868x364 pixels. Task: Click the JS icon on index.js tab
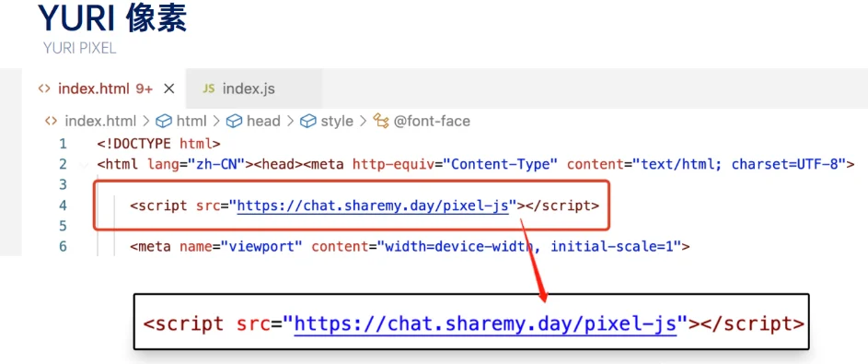tap(209, 88)
